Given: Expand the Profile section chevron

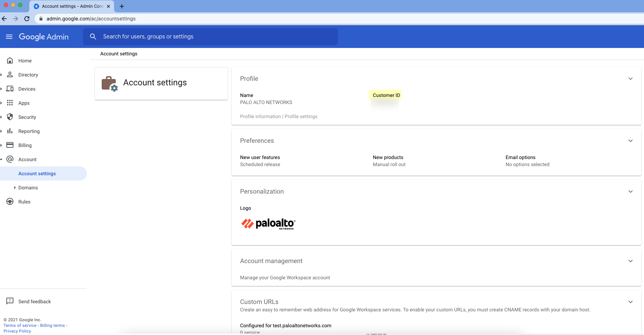Looking at the screenshot, I should point(631,79).
